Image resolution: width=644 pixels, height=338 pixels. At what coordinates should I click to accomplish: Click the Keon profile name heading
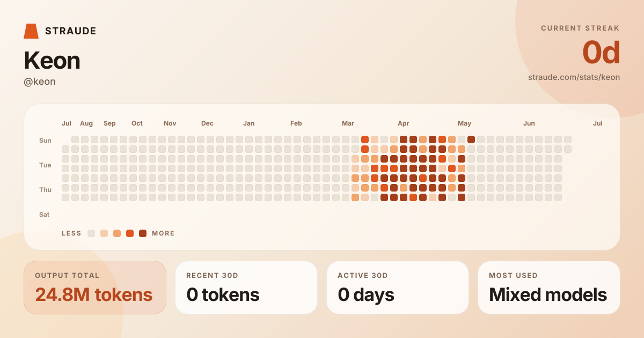(x=52, y=61)
